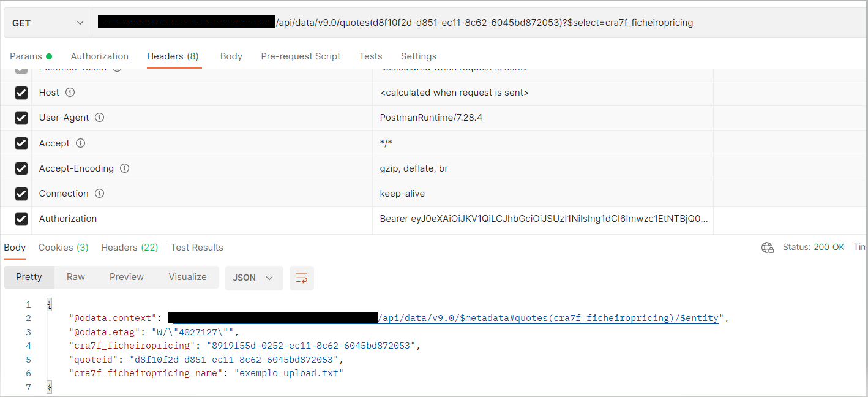
Task: Disable the Accept-Encoding header checkbox
Action: (21, 168)
